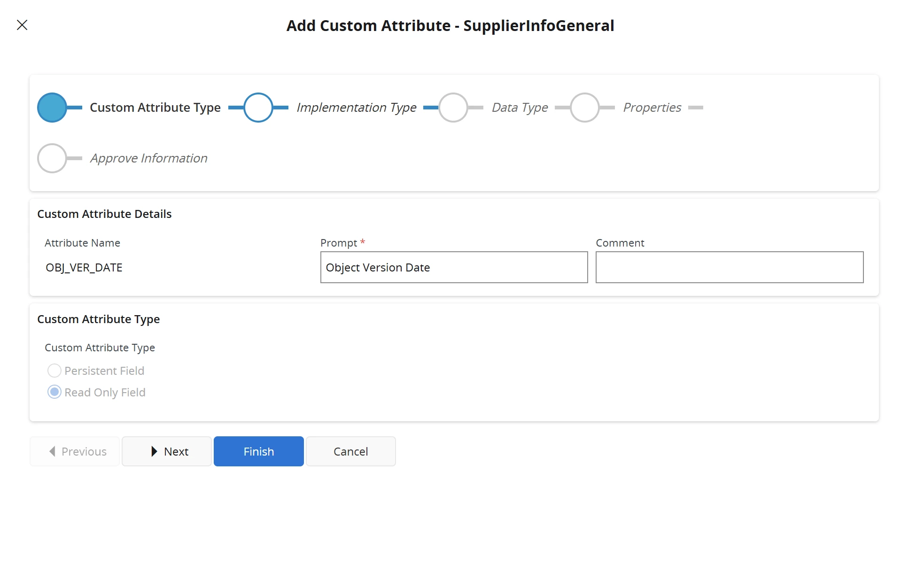Open the Implementation Type step label
Image resolution: width=901 pixels, height=588 pixels.
357,108
